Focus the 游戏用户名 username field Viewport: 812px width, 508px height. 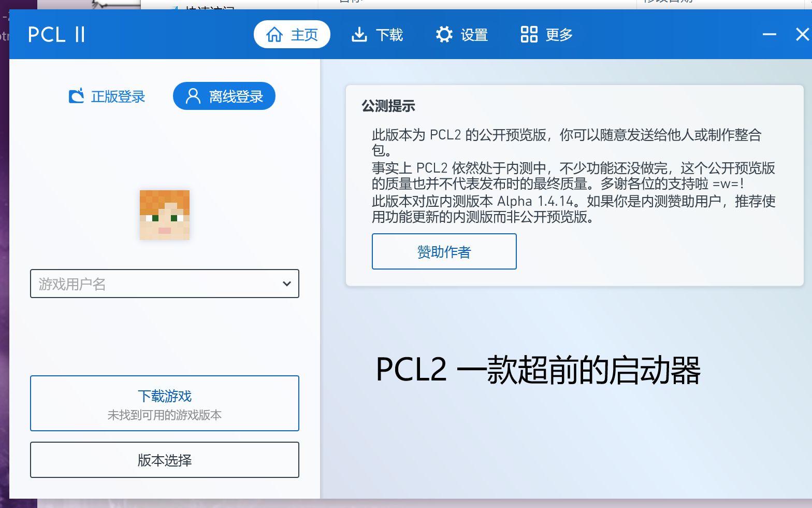165,284
